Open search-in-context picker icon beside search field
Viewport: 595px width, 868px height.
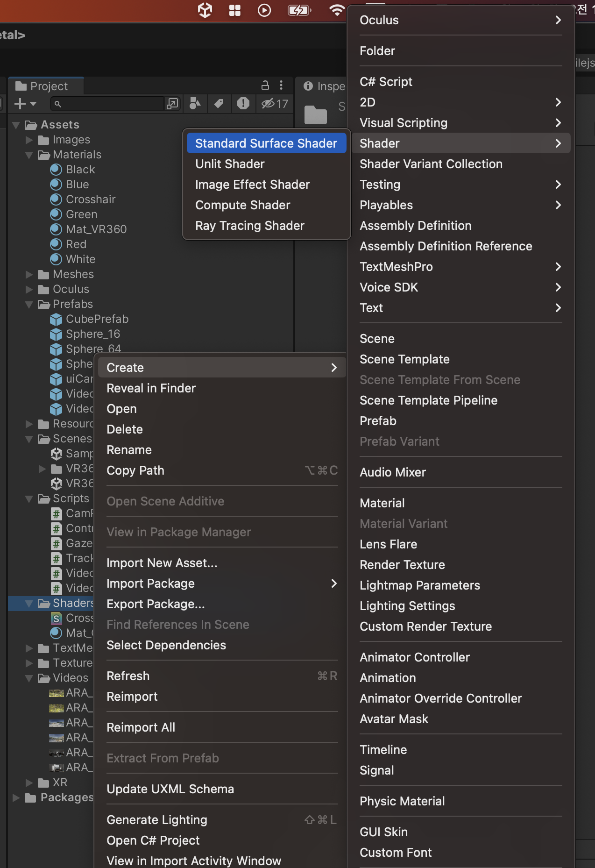click(x=172, y=104)
